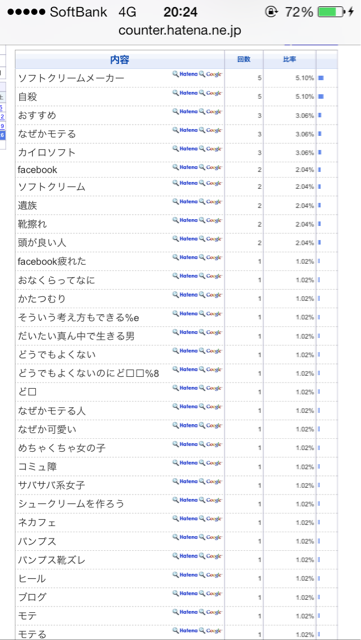The image size is (361, 640).
Task: Open Google search for なぜか可愛い
Action: pos(210,425)
